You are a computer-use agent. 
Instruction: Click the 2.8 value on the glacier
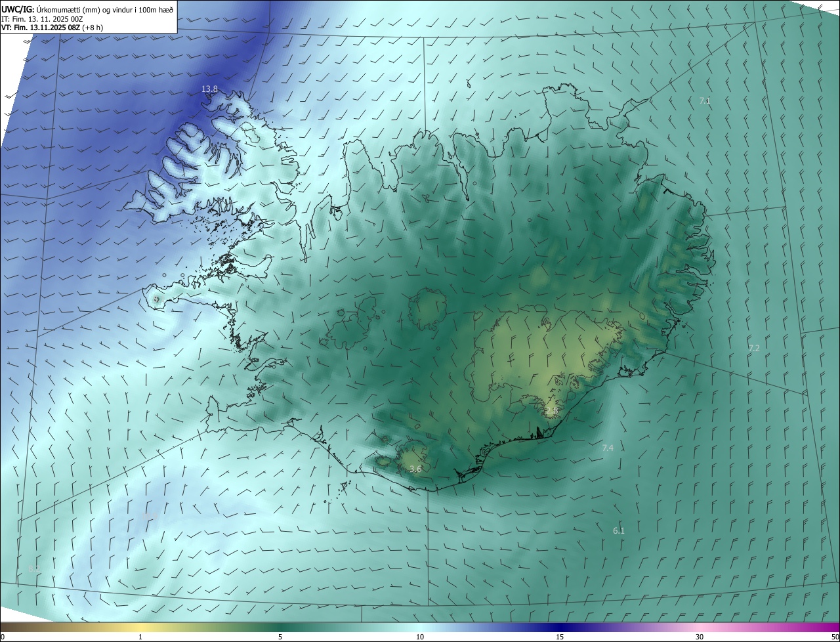coord(551,411)
